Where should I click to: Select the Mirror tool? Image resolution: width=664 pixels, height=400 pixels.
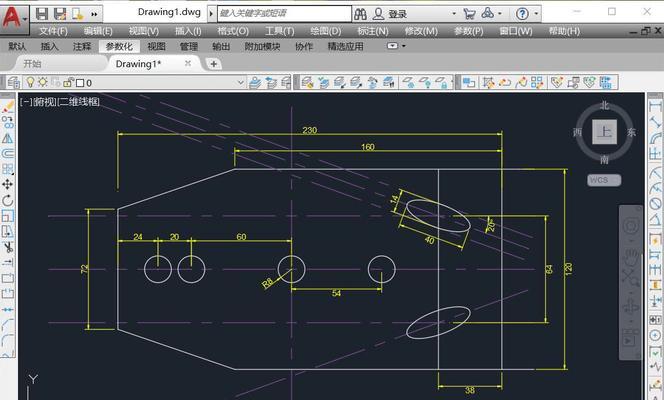(x=8, y=138)
